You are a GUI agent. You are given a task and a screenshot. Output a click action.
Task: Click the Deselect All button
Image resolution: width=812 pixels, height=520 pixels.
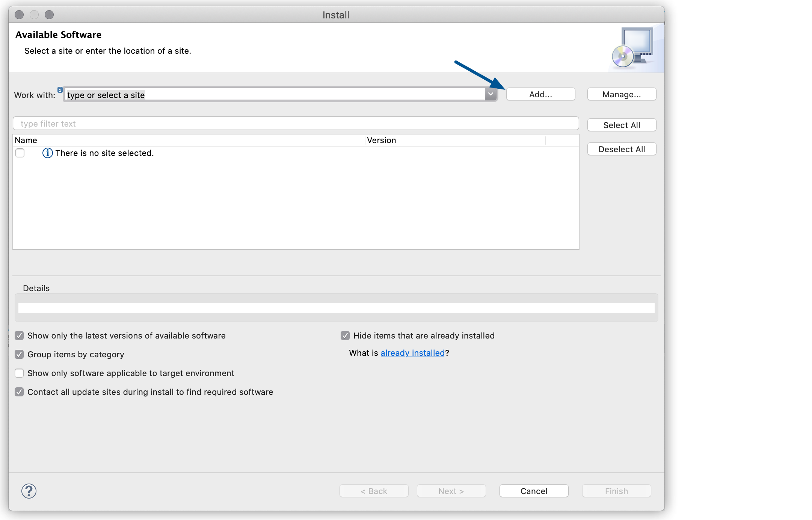click(x=622, y=149)
